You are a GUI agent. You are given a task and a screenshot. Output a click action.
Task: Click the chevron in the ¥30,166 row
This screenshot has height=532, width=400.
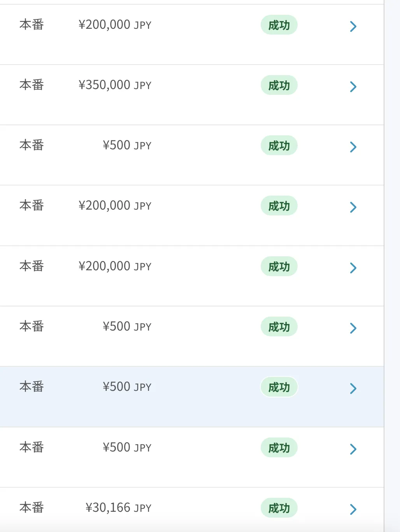coord(353,509)
